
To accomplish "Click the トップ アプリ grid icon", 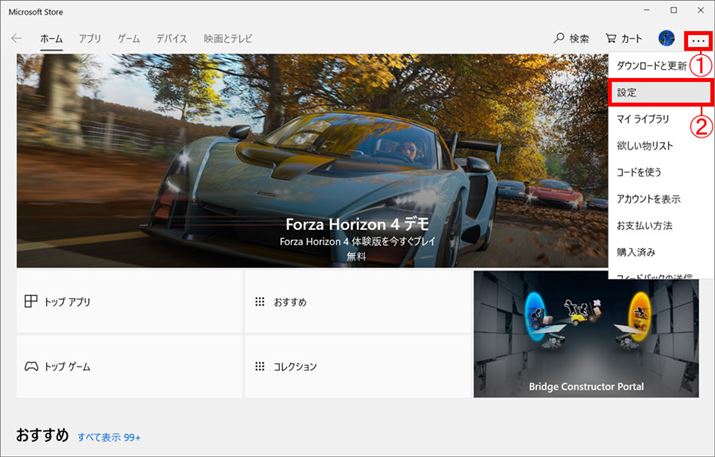I will point(31,301).
